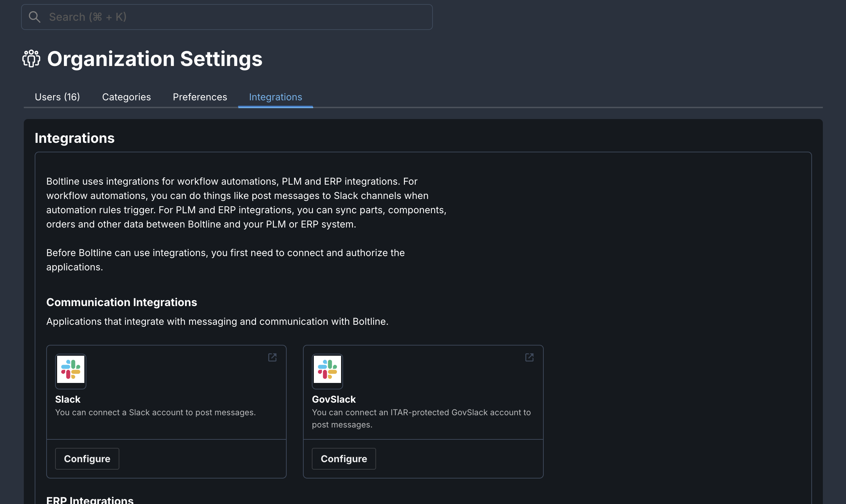Click the Slack card title
The width and height of the screenshot is (846, 504).
pyautogui.click(x=67, y=399)
